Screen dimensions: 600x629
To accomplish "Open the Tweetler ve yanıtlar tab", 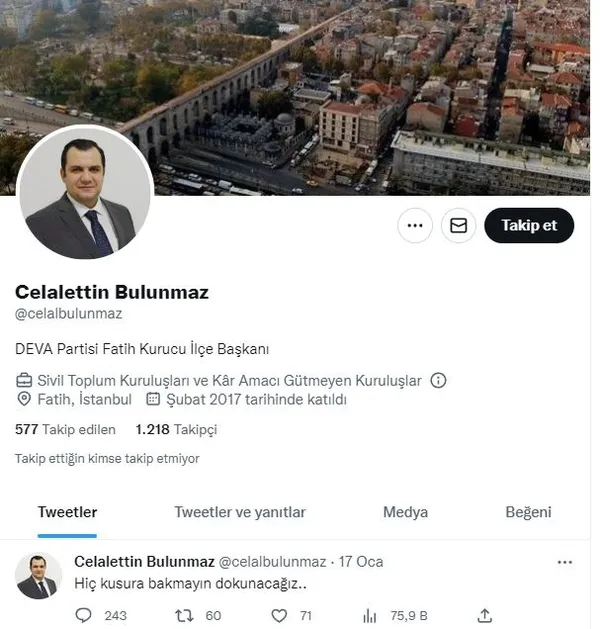I will click(240, 512).
